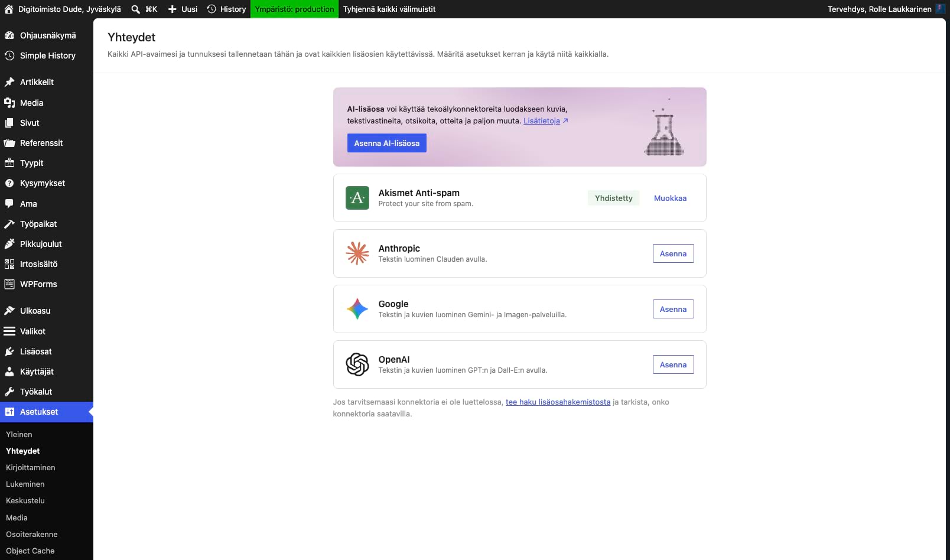The width and height of the screenshot is (950, 560).
Task: Install the Anthropic connector with Asenna
Action: (x=674, y=253)
